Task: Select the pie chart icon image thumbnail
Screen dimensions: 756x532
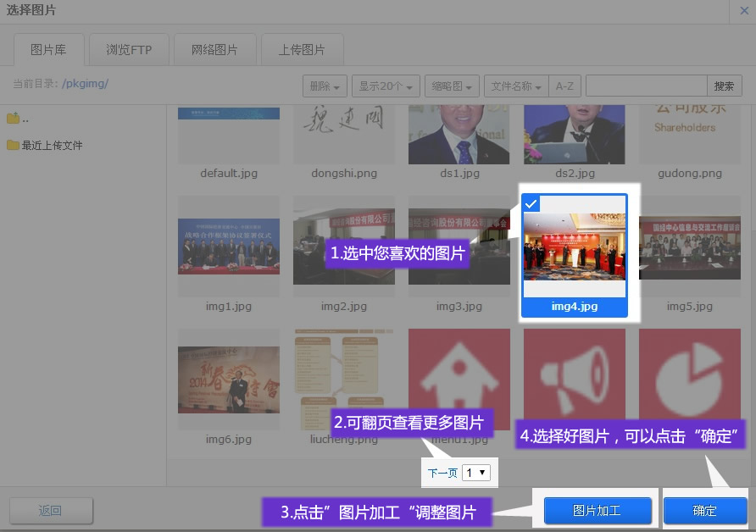Action: click(689, 374)
